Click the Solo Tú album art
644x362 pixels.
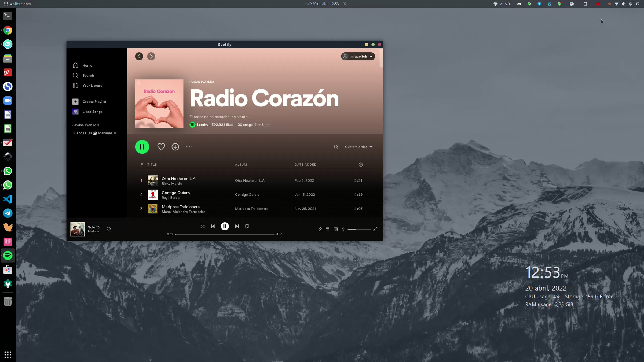(x=78, y=229)
